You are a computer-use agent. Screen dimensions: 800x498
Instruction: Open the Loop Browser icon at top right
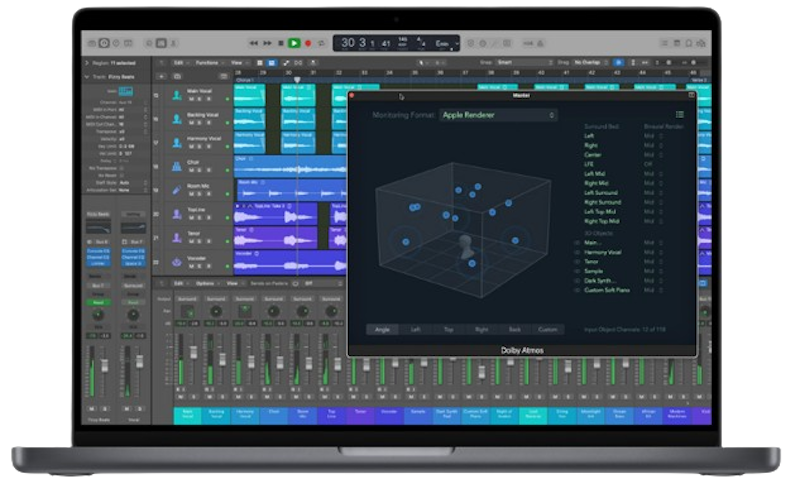click(x=689, y=43)
